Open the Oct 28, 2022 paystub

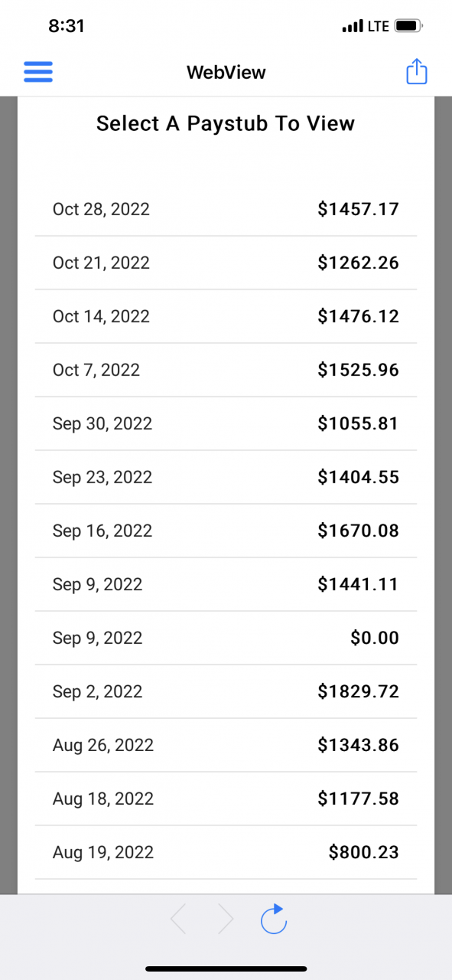pyautogui.click(x=226, y=209)
